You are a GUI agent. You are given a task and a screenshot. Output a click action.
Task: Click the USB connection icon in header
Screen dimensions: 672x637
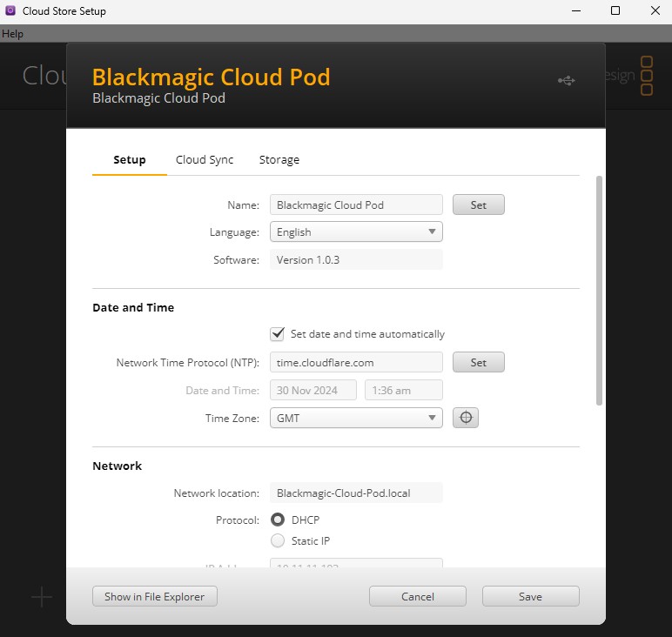(x=566, y=81)
